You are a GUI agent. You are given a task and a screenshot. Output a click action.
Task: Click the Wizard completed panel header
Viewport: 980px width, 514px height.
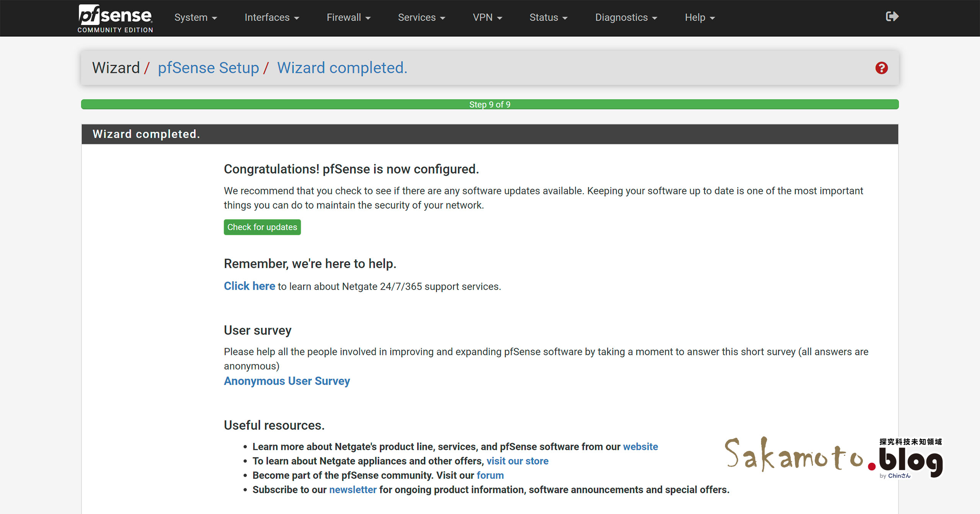pos(490,134)
